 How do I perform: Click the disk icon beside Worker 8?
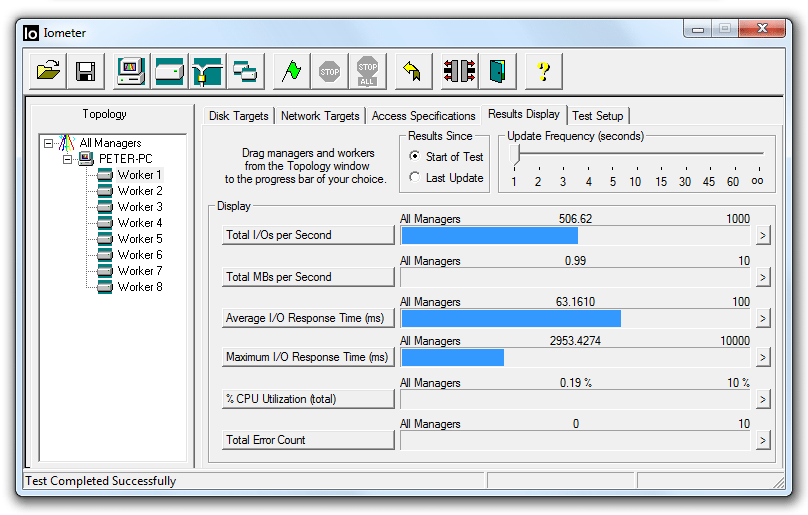[105, 287]
